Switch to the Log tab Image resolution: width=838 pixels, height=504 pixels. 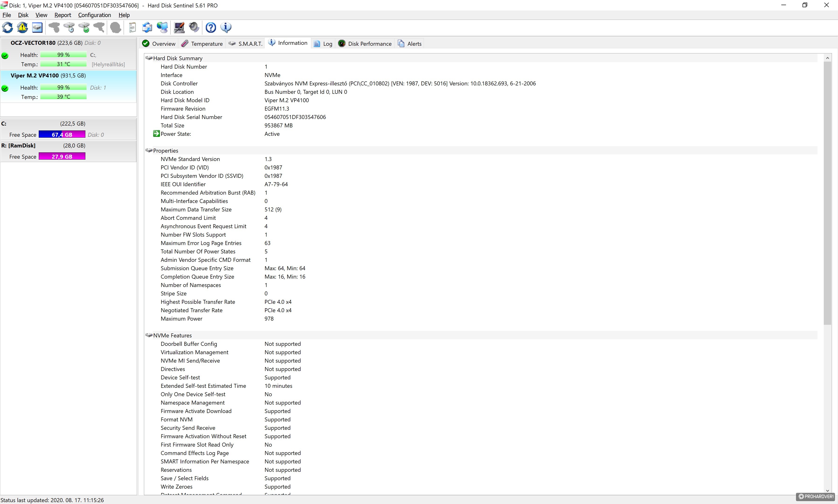[x=323, y=43]
